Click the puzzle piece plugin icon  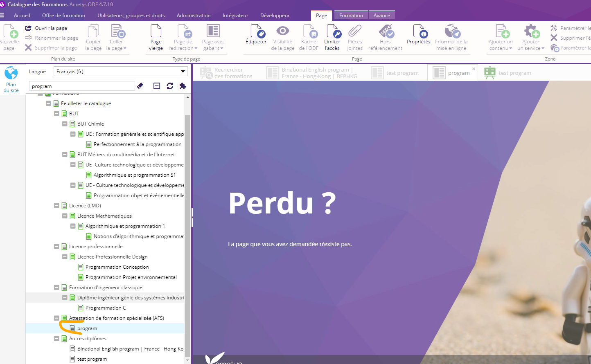coord(183,86)
